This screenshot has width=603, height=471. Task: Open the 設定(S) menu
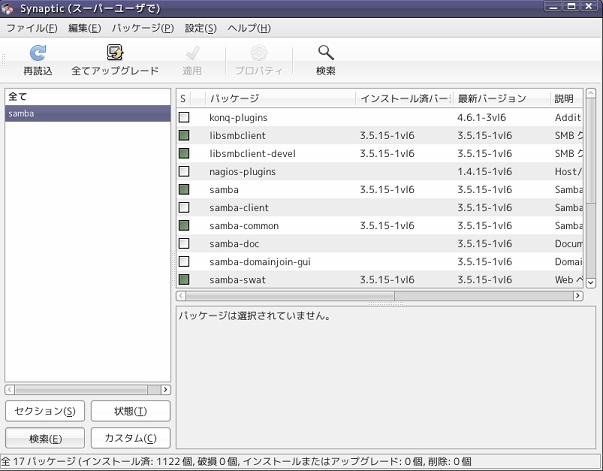201,28
